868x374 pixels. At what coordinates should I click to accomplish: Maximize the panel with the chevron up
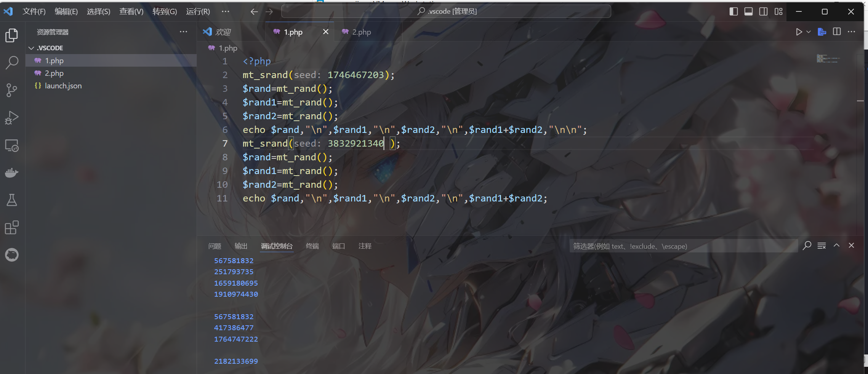[x=836, y=246]
